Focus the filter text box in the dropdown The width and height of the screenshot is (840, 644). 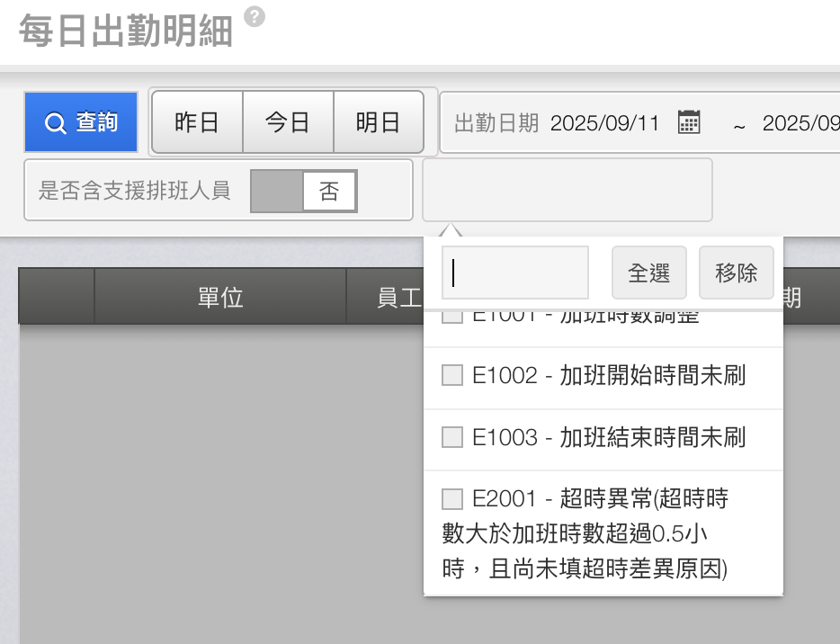(515, 273)
